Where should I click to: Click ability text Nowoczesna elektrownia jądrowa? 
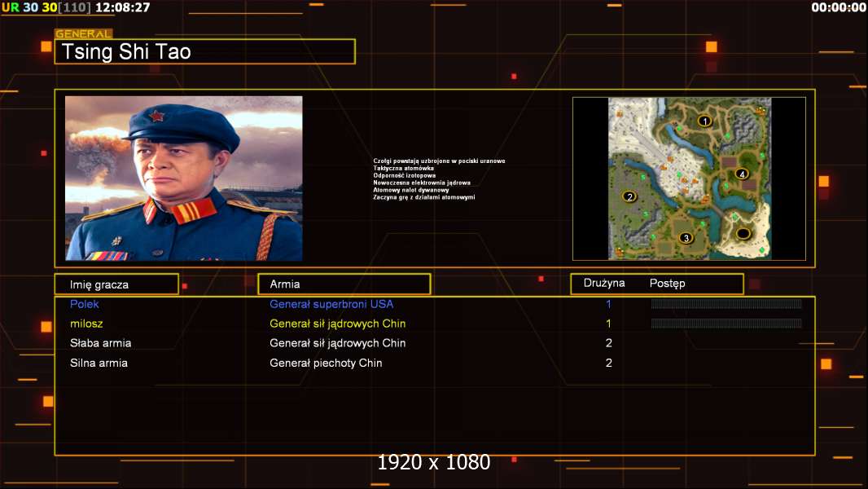click(x=422, y=183)
